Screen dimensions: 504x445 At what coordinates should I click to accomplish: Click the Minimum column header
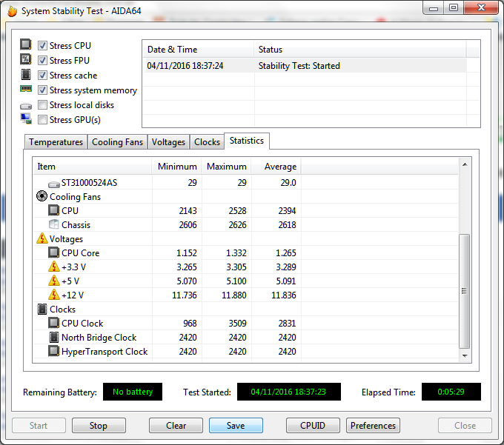tap(176, 167)
